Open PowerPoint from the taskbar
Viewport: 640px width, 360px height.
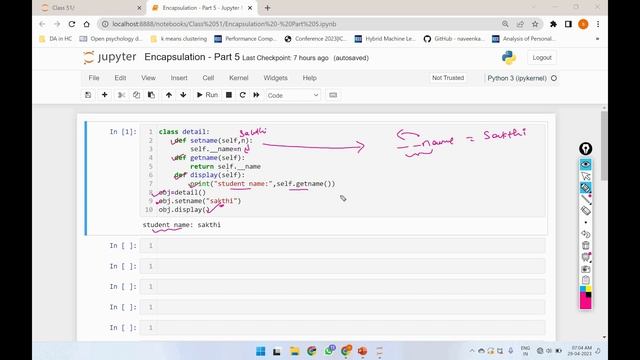[362, 351]
